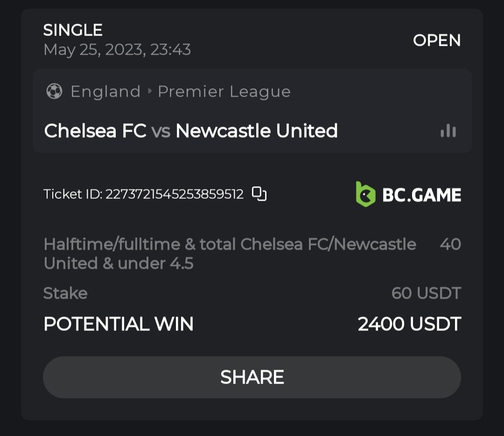Click the SINGLE bet type heading
This screenshot has height=436, width=504.
click(x=73, y=30)
